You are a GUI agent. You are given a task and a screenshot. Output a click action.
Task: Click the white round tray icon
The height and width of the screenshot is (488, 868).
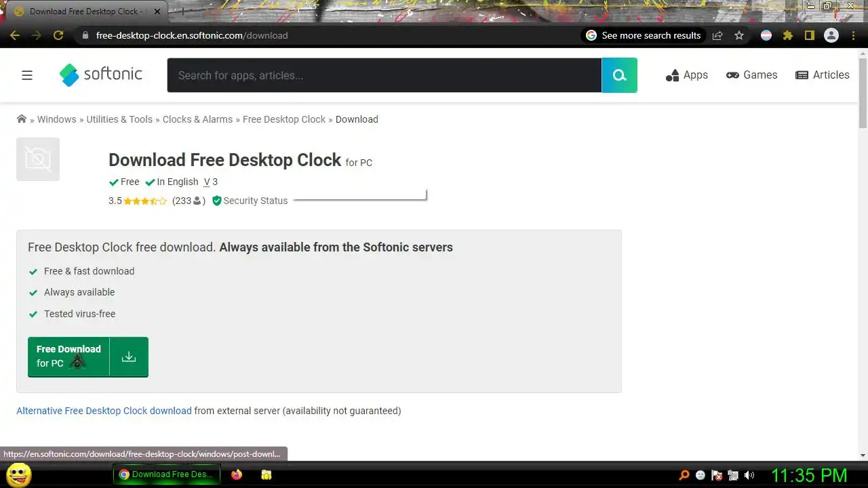pyautogui.click(x=701, y=475)
